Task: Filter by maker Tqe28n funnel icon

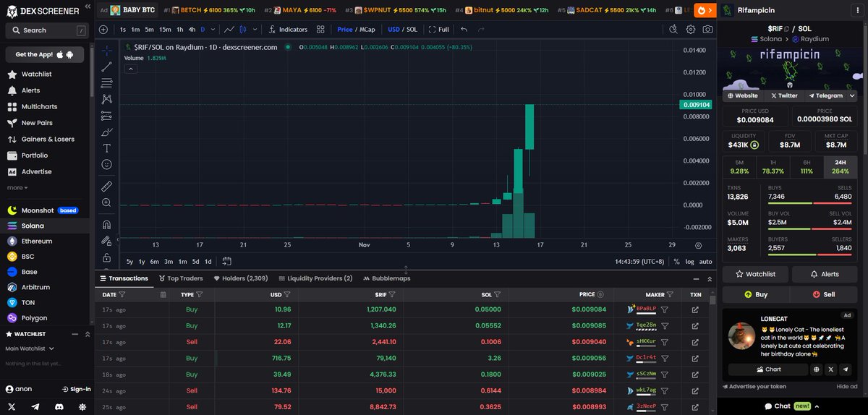Action: point(665,325)
